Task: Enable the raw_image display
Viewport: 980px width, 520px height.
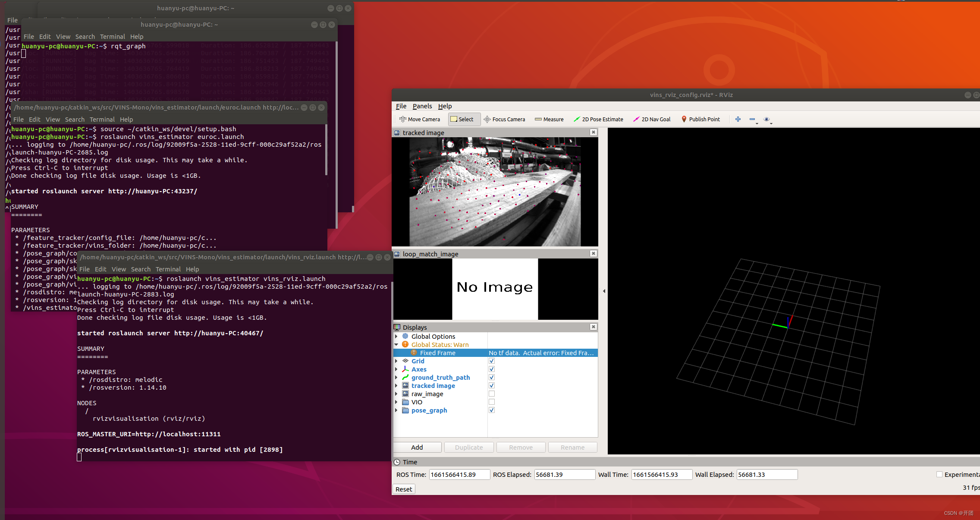Action: (491, 394)
